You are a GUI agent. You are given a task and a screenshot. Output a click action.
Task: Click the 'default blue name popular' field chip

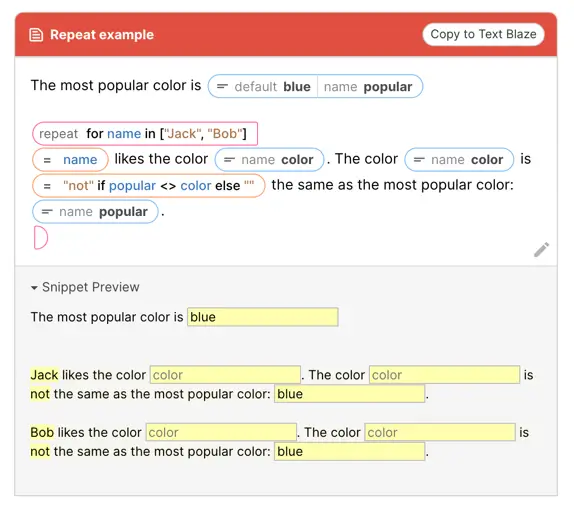coord(315,86)
